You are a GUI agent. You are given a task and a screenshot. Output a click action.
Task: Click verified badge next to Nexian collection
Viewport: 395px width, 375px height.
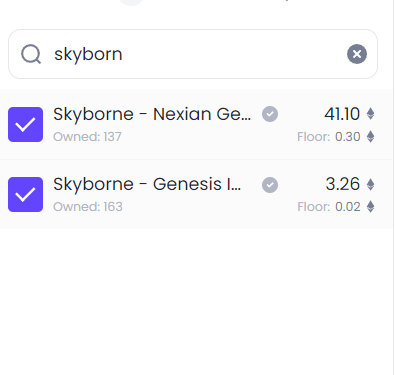[270, 114]
